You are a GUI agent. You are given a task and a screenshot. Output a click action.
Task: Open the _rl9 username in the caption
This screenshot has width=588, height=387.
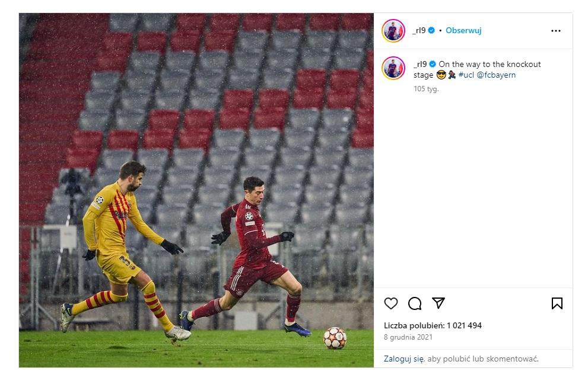420,64
